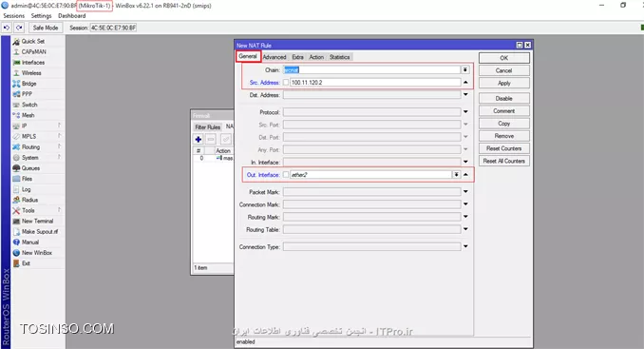
Task: Click the Out. Interface value field
Action: pyautogui.click(x=370, y=175)
